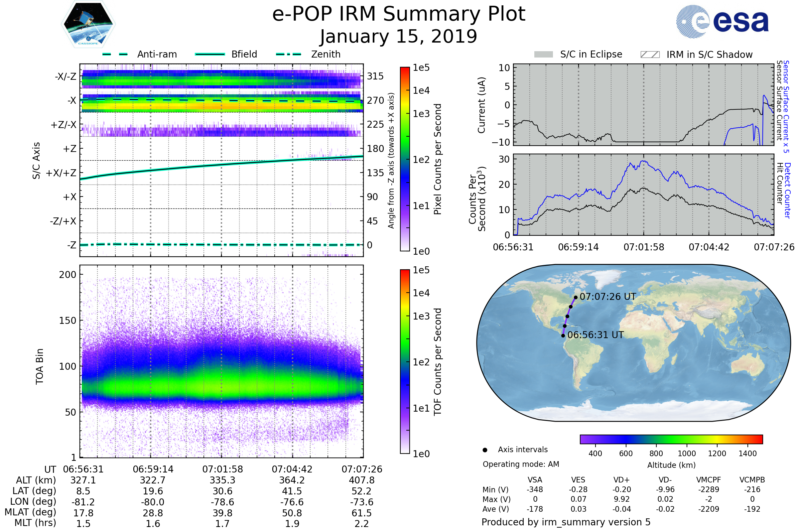Viewport: 798px width, 532px height.
Task: Click the Anti-ram dashed line legend marker
Action: click(x=115, y=54)
